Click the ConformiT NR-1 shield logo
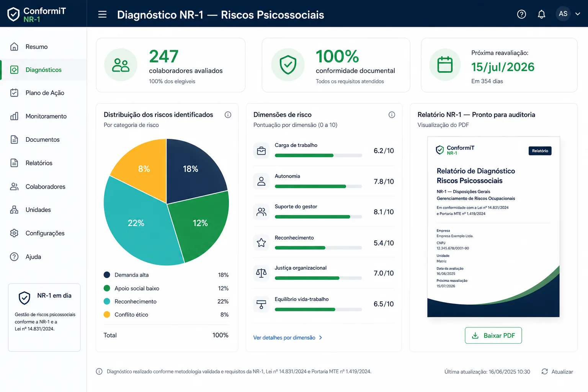This screenshot has width=588, height=392. (x=13, y=14)
